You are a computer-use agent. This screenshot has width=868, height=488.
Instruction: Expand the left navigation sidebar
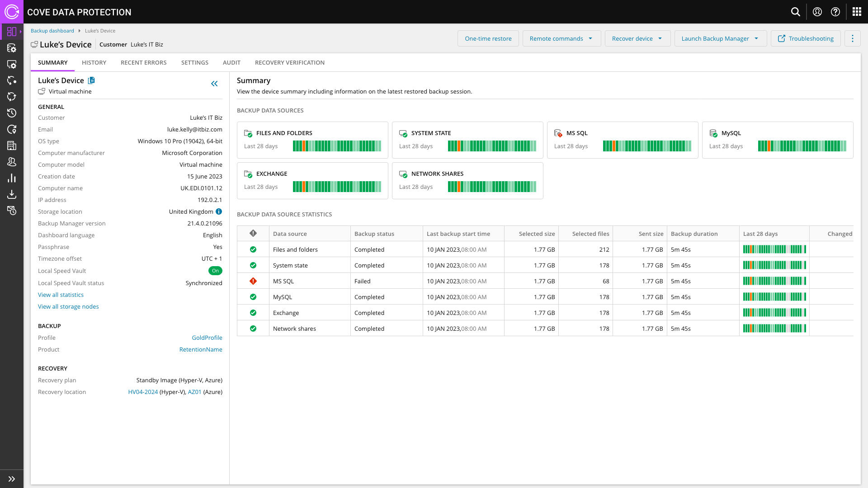[12, 479]
